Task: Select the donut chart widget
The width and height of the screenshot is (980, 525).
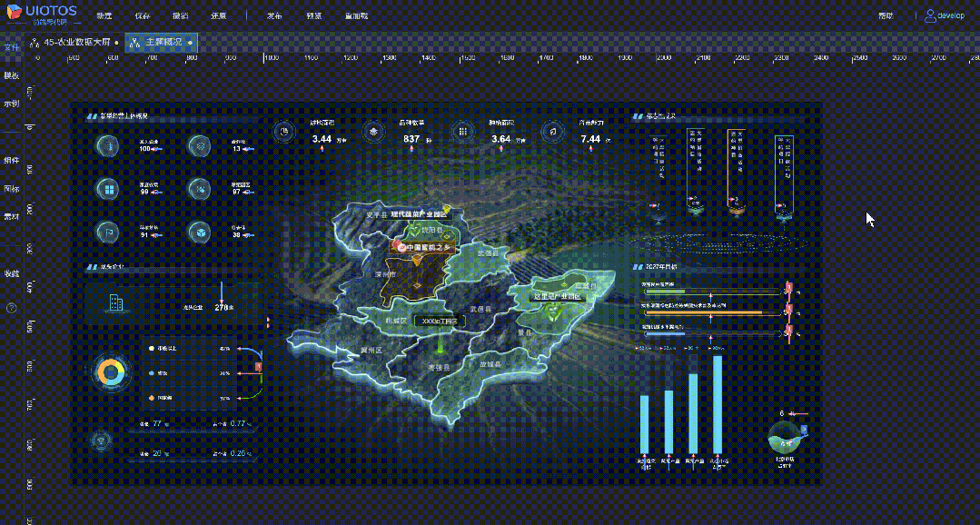Action: click(111, 373)
